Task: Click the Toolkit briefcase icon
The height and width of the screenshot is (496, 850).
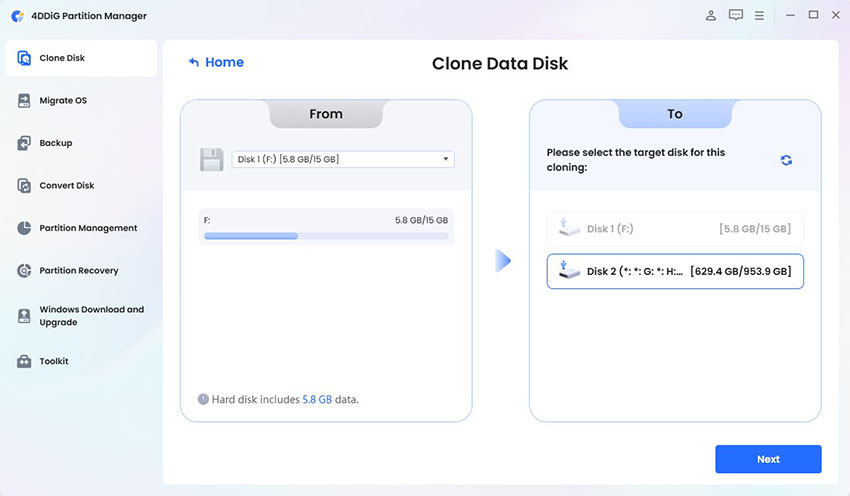Action: pos(24,361)
